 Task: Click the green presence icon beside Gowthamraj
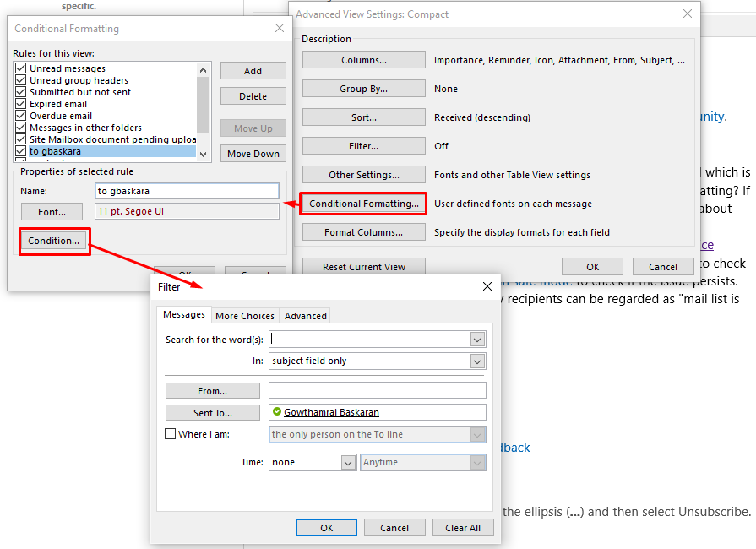click(x=277, y=411)
